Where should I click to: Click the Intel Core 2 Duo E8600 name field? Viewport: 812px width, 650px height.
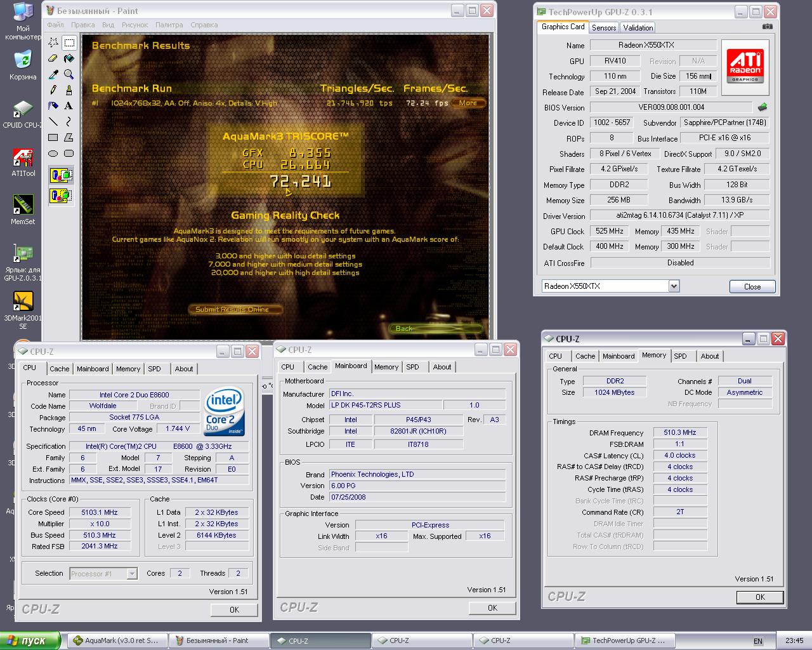134,395
